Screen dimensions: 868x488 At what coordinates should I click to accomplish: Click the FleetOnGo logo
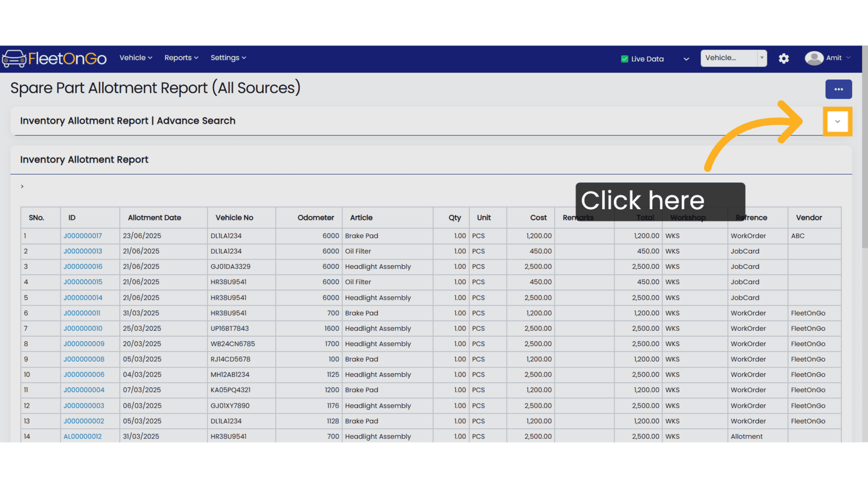(54, 58)
